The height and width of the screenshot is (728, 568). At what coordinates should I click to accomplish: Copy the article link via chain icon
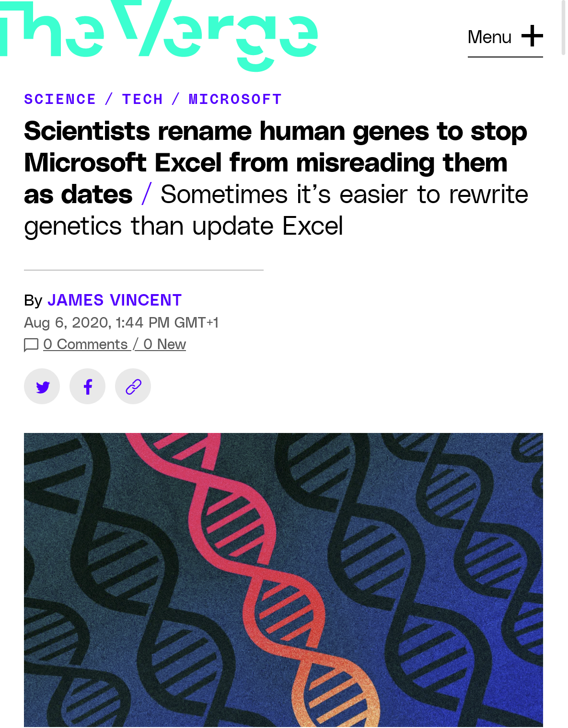133,387
